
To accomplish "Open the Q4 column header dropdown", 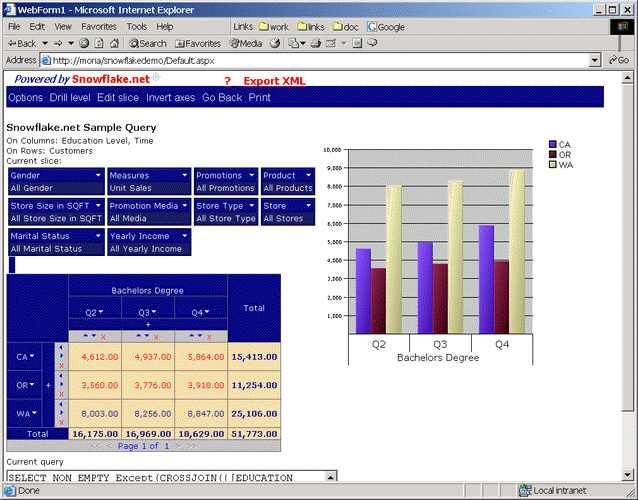I will (207, 312).
